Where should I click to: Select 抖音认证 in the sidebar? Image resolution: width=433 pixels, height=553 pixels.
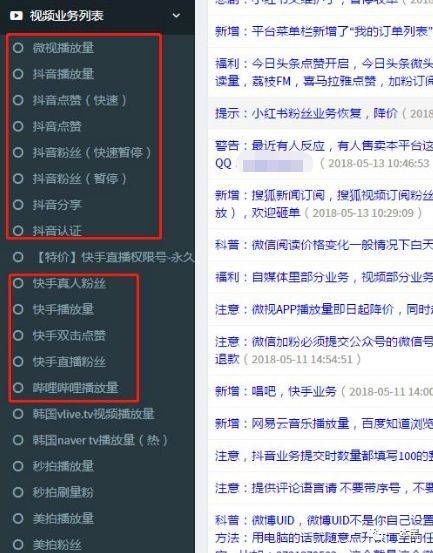57,231
